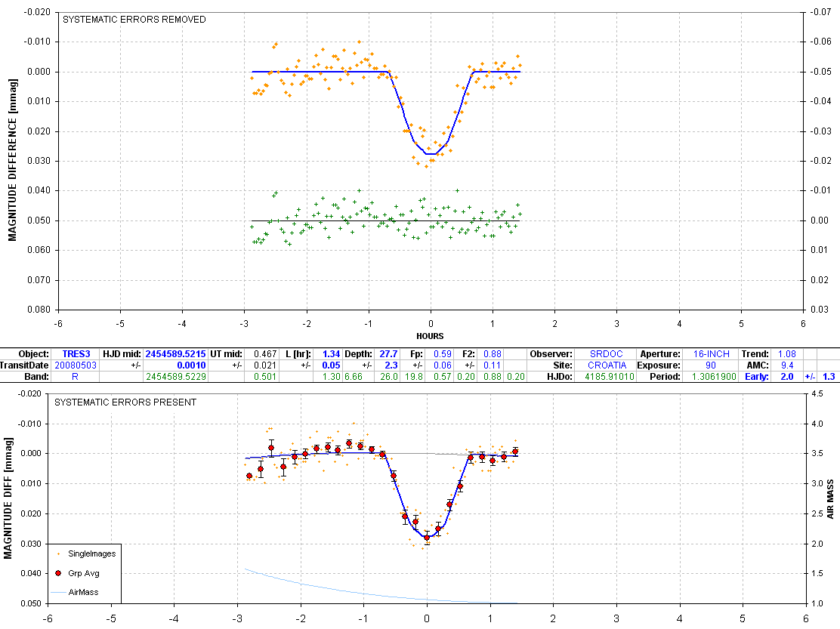This screenshot has width=840, height=629.
Task: Select the Grp Avg legend entry
Action: coord(79,573)
